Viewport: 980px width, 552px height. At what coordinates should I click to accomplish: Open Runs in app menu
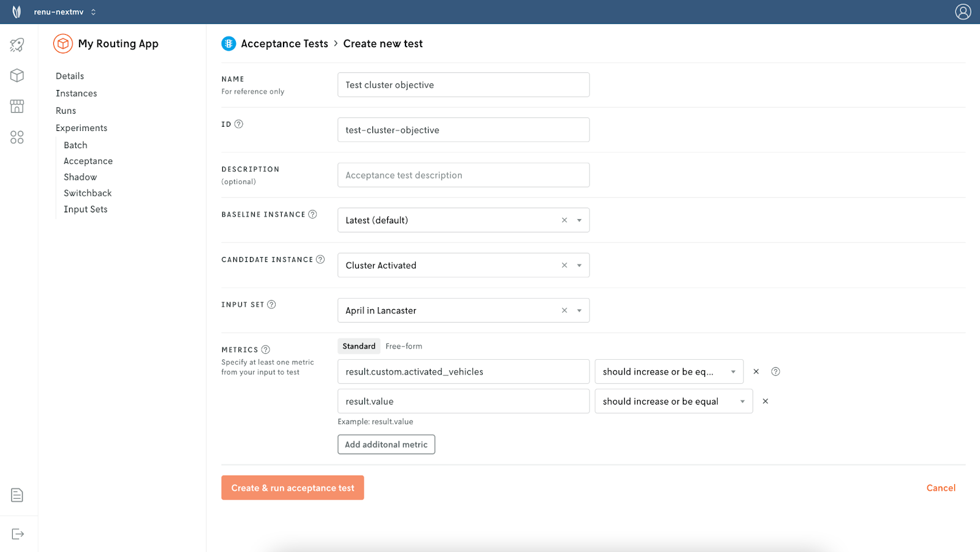66,111
